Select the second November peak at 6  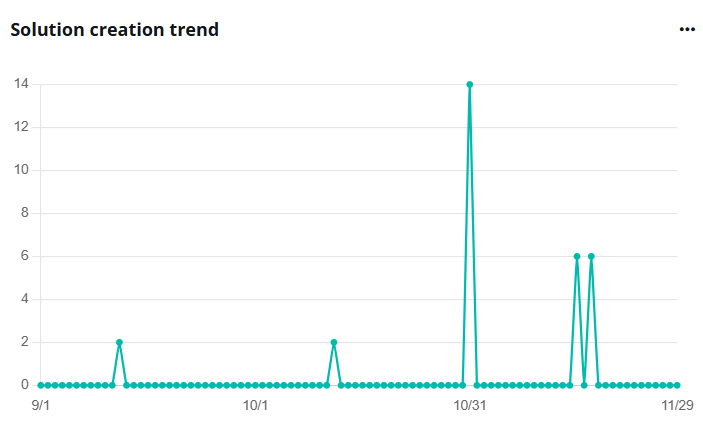click(591, 256)
